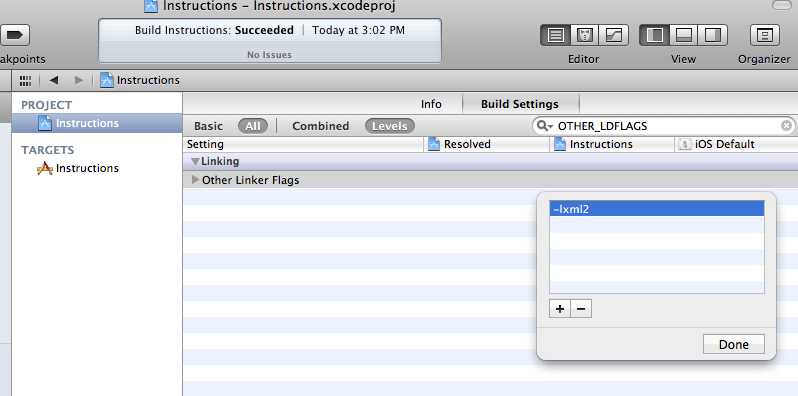Go back in jump bar history
The image size is (798, 396).
(54, 80)
